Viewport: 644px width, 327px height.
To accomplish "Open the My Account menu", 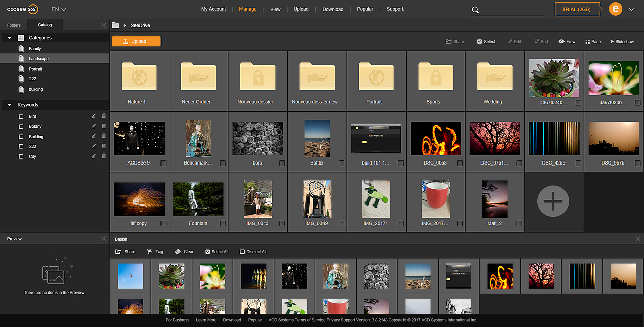I will (x=213, y=9).
